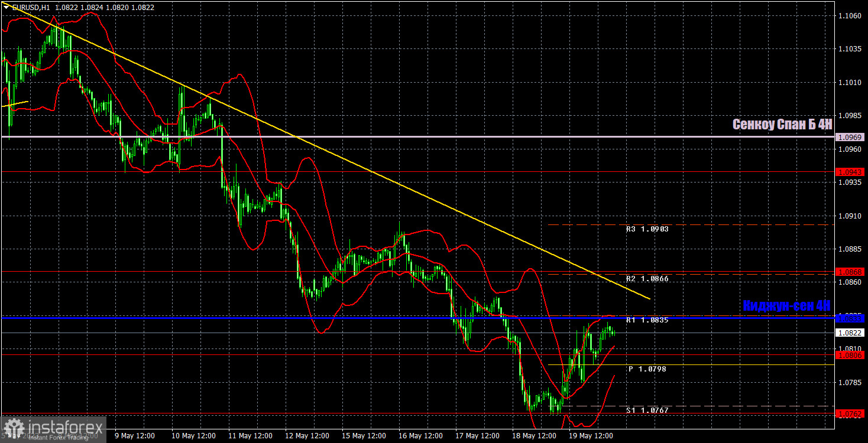Viewport: 868px width, 443px height.
Task: Click the 1.0985 price scale value
Action: click(x=850, y=116)
